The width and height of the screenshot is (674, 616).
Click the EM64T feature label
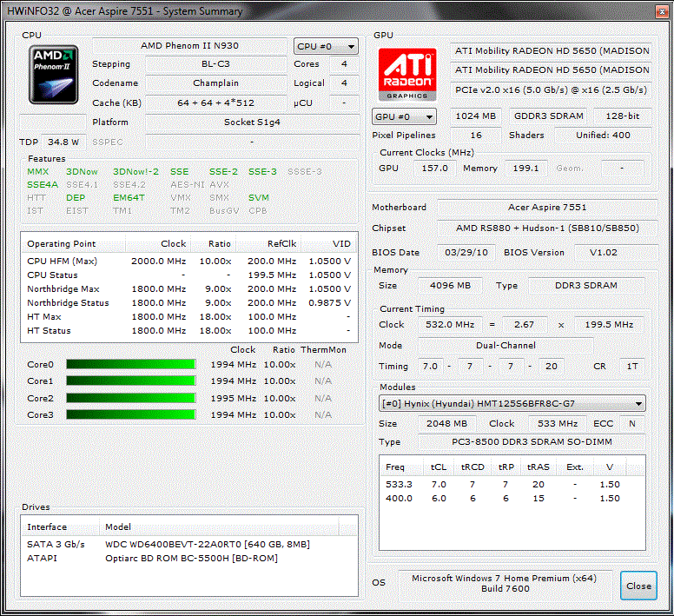tap(129, 198)
